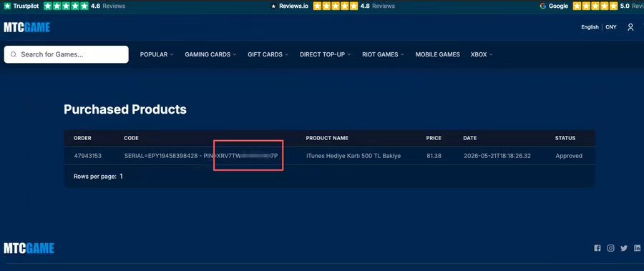Click the Approved status cell

point(569,156)
